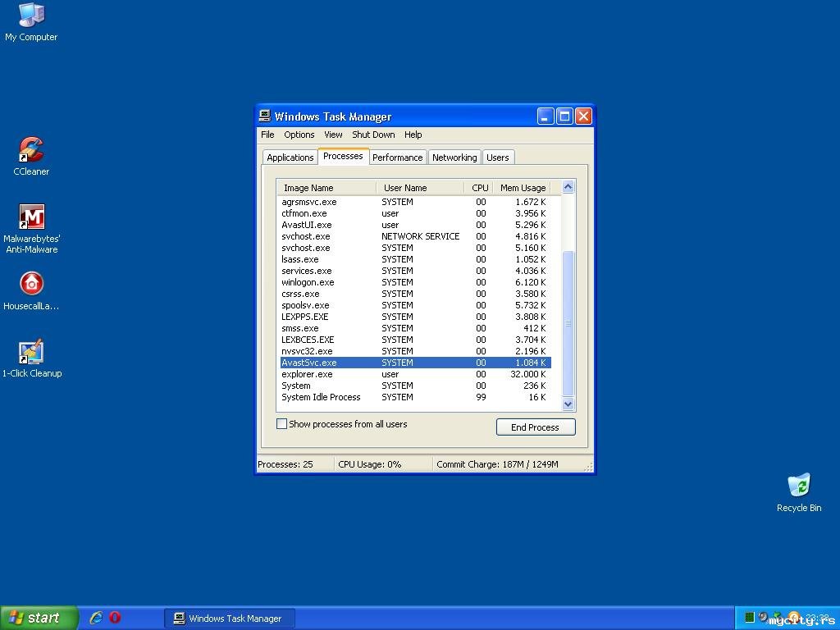Screen dimensions: 840x630
Task: Select svchost.exe run by NETWORK SERVICE
Action: (415, 236)
